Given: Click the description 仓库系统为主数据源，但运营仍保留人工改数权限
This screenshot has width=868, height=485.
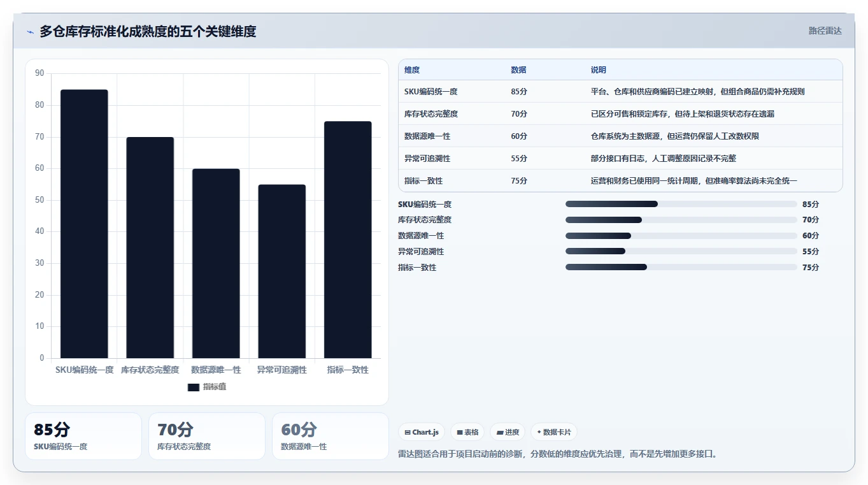Looking at the screenshot, I should [x=675, y=136].
